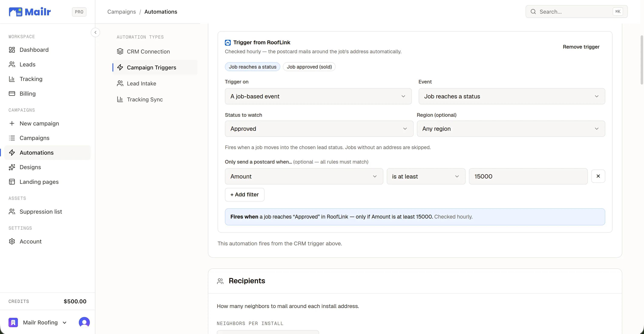
Task: Click the 'Fires when' summary banner
Action: coord(415,217)
